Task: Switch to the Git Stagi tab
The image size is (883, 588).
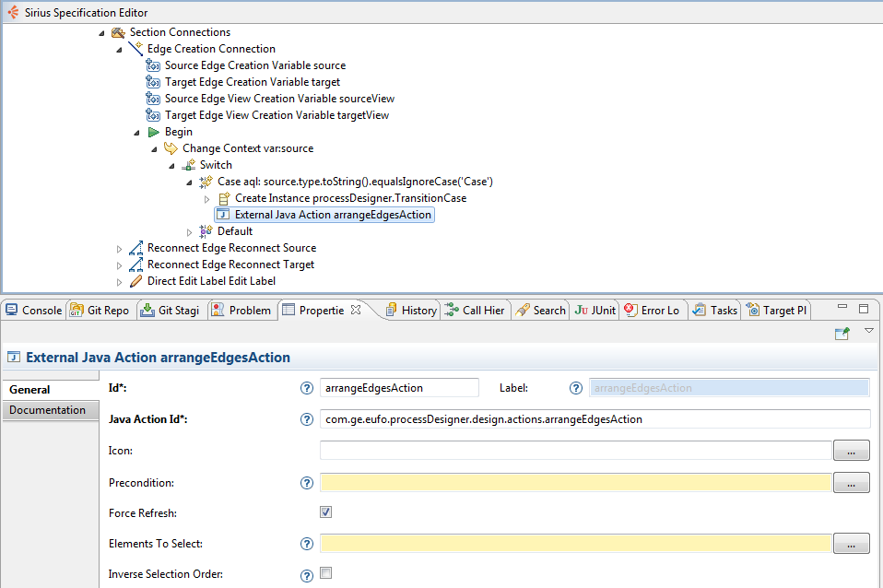Action: 171,311
